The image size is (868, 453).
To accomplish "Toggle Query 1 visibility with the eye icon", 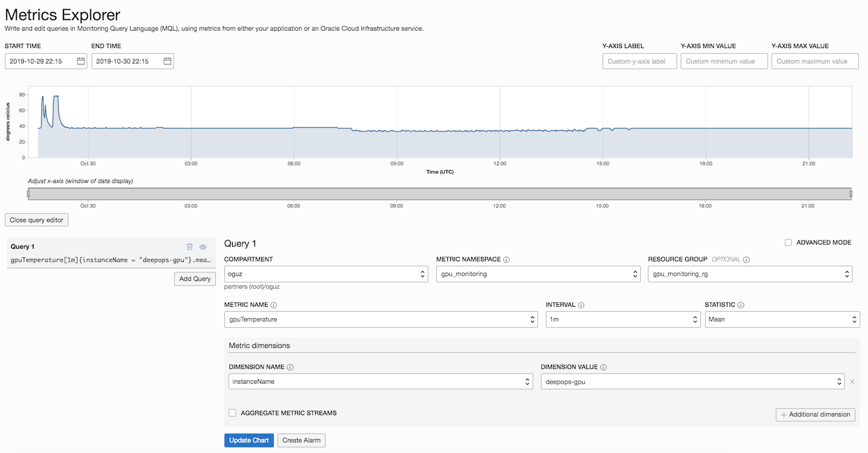I will [x=203, y=246].
